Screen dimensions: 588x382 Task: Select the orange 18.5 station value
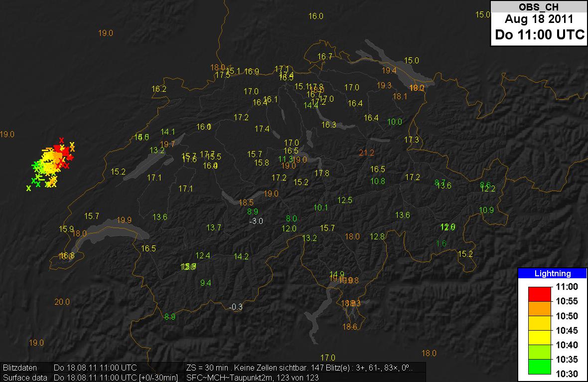(x=246, y=202)
